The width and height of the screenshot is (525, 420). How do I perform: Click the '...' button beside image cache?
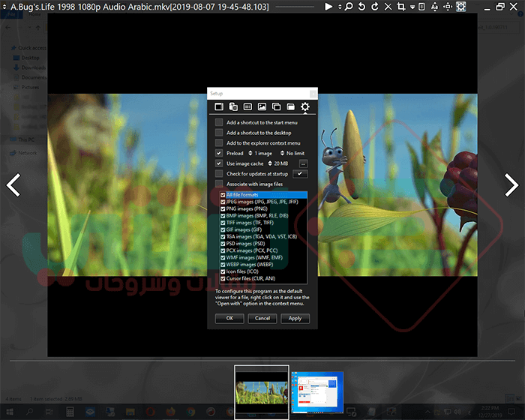(x=303, y=163)
